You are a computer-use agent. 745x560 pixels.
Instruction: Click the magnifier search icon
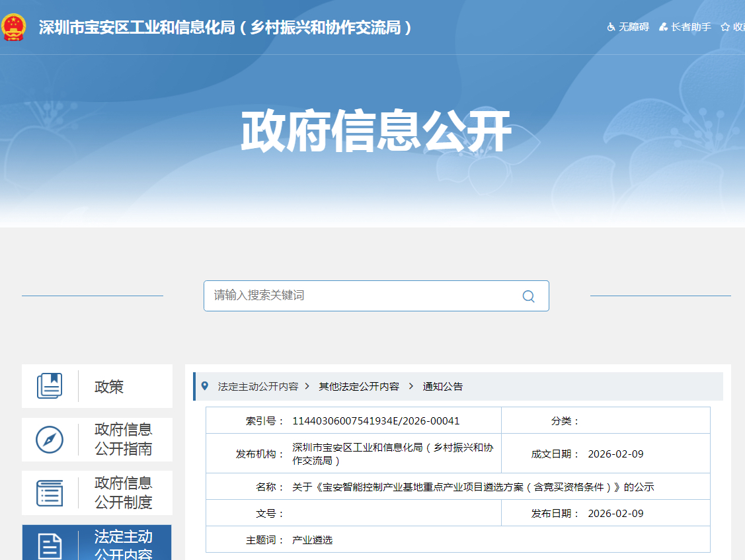(x=528, y=296)
